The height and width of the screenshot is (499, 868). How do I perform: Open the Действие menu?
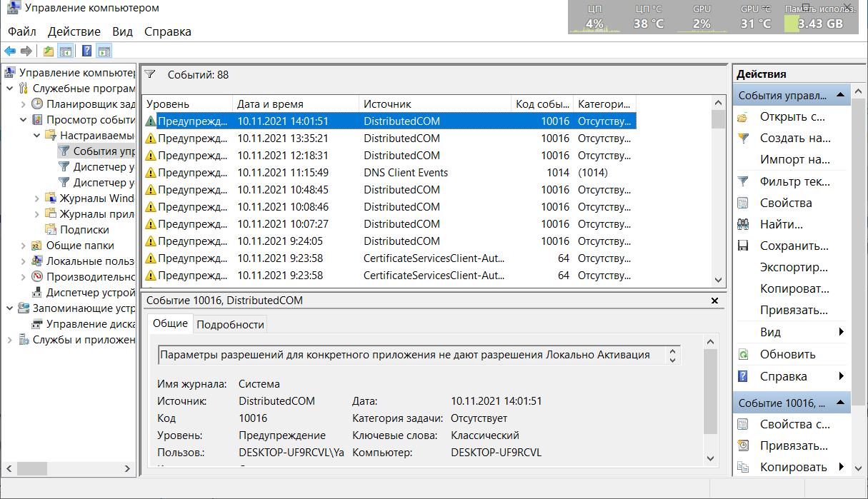(74, 31)
